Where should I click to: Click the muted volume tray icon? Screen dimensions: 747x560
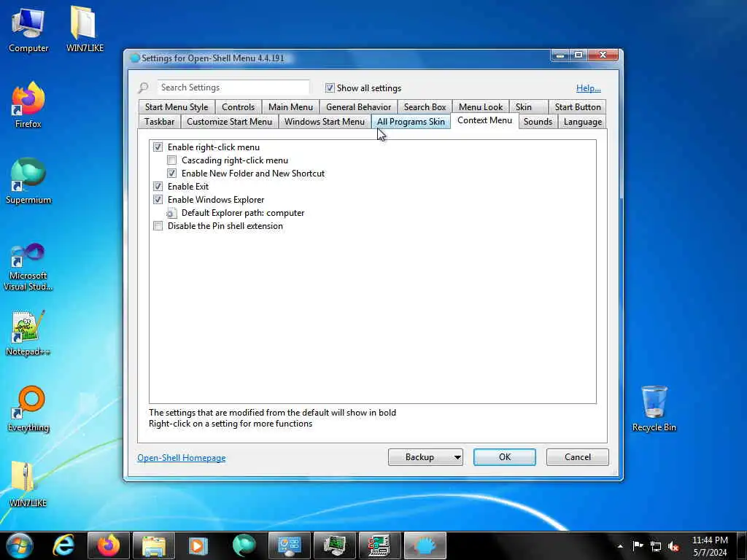673,546
